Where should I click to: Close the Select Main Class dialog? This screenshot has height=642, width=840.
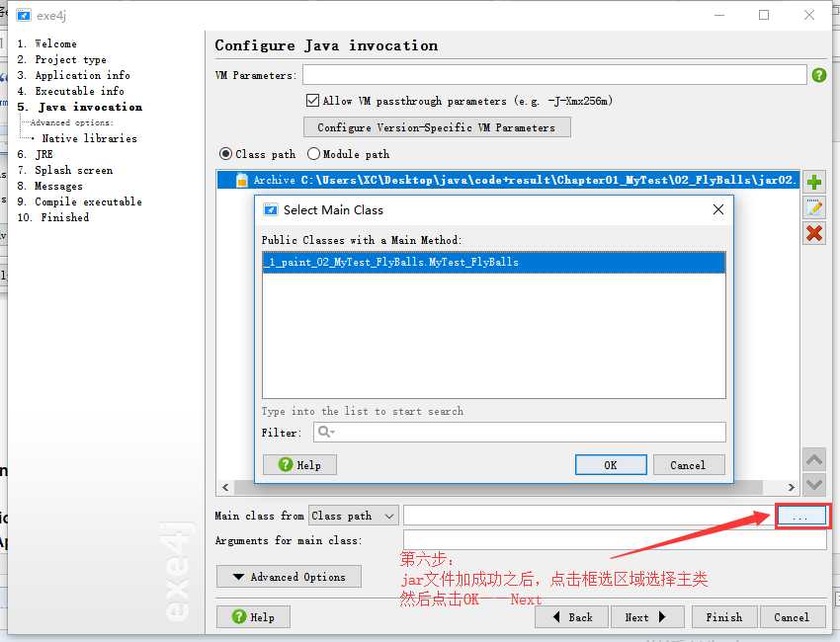(718, 210)
